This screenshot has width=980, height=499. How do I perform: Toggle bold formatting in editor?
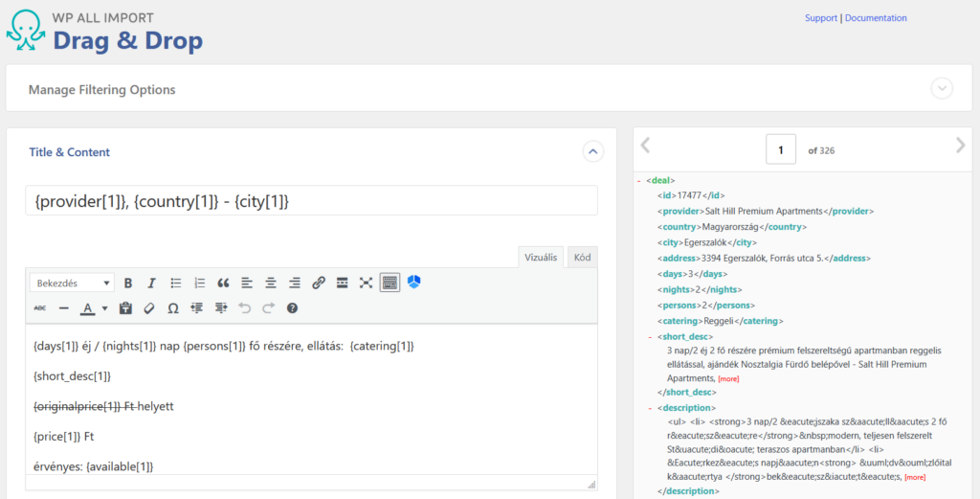[x=128, y=284]
